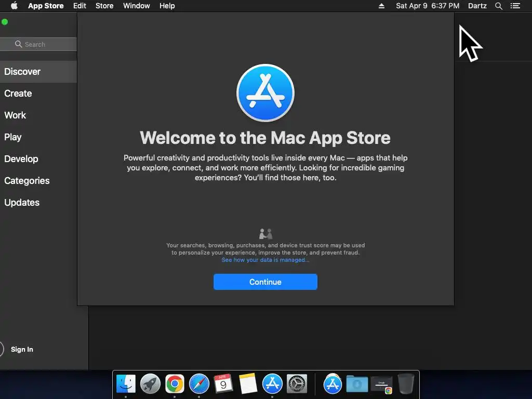This screenshot has width=532, height=399.
Task: Click the green zoom window button
Action: pyautogui.click(x=5, y=22)
